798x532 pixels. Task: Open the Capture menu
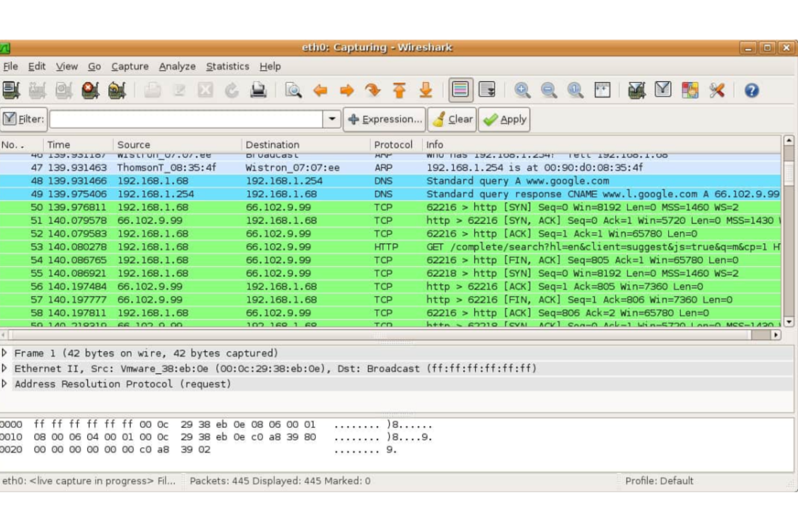coord(129,66)
